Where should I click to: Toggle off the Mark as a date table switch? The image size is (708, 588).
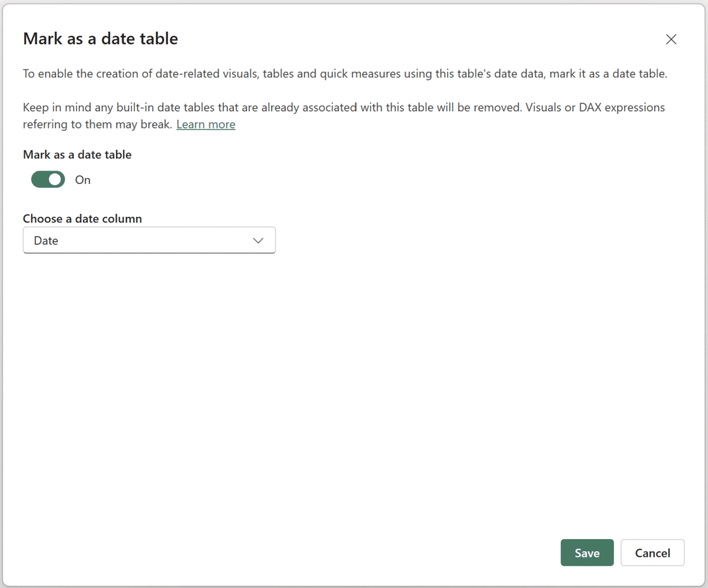coord(47,179)
